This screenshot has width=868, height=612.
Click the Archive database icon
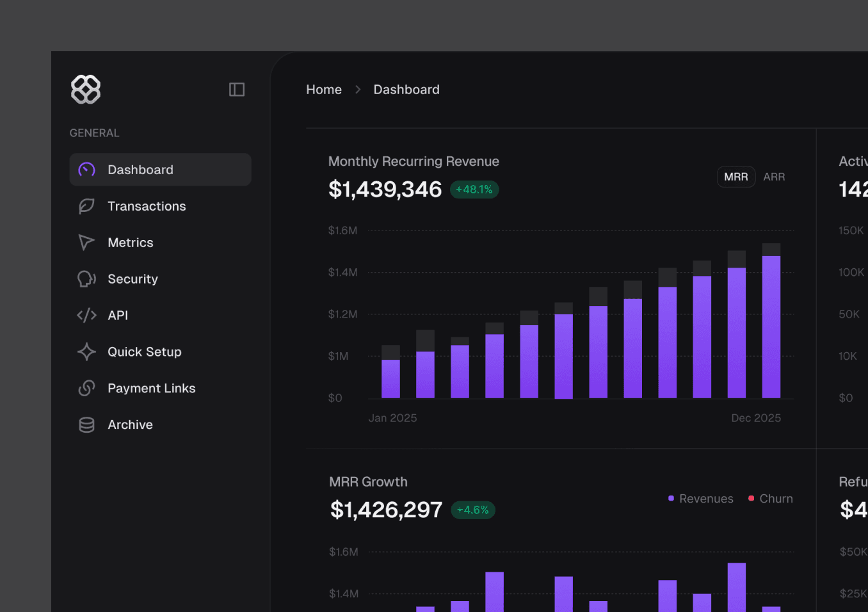pyautogui.click(x=86, y=425)
